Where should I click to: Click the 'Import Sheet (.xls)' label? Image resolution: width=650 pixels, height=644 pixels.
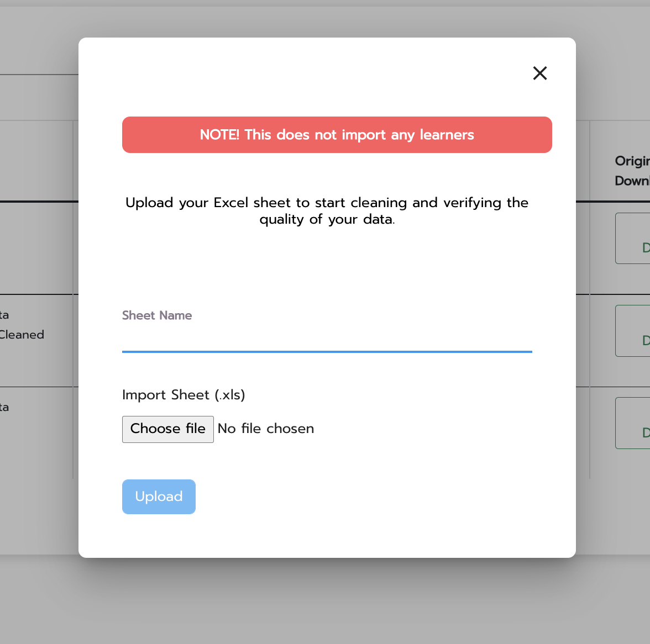point(184,395)
